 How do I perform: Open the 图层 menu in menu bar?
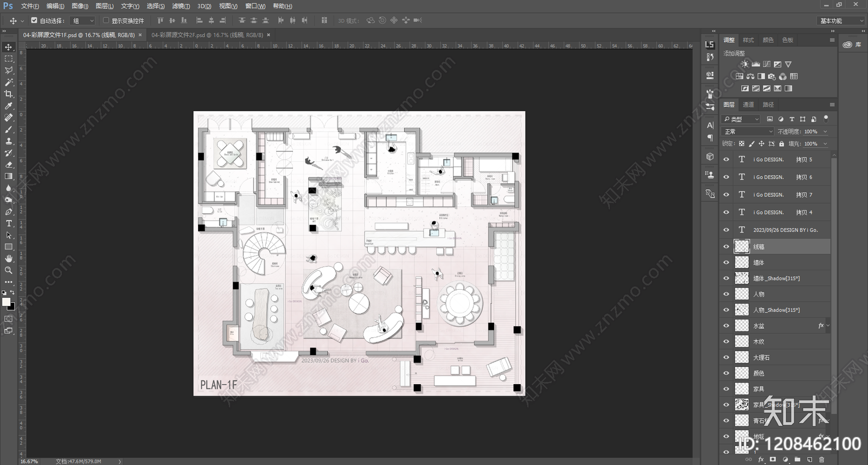point(105,6)
